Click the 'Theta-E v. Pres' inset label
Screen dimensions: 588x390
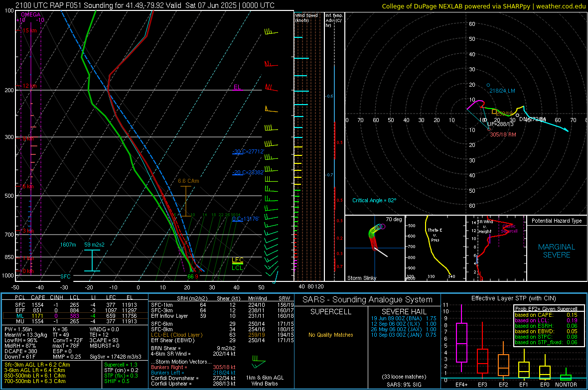(435, 235)
